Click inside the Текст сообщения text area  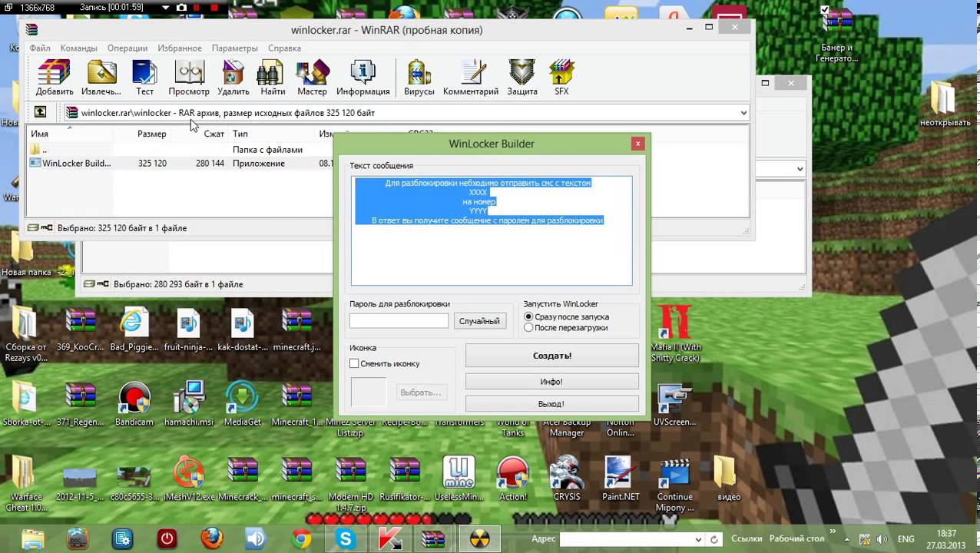click(492, 230)
